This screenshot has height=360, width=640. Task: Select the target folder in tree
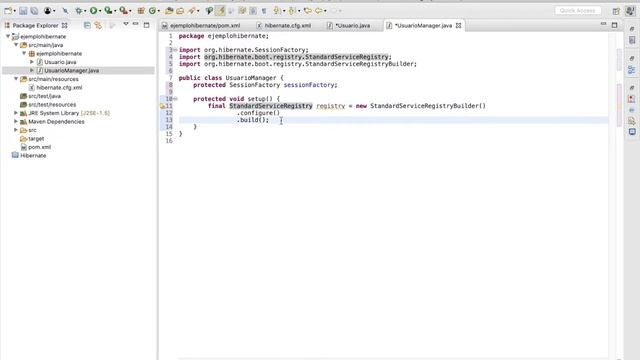tap(36, 138)
